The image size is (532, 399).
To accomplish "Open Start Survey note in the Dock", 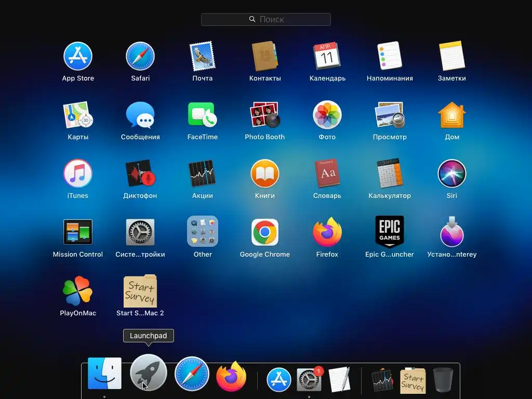I will point(413,380).
